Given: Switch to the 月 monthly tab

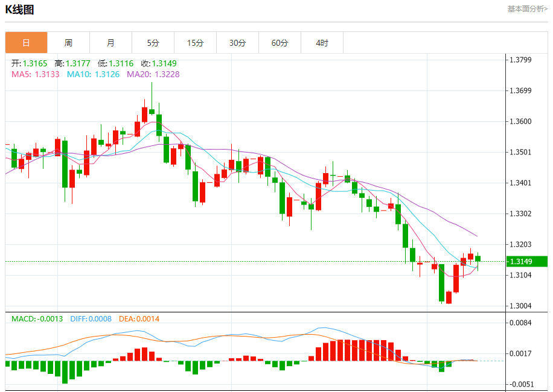Looking at the screenshot, I should pyautogui.click(x=110, y=43).
